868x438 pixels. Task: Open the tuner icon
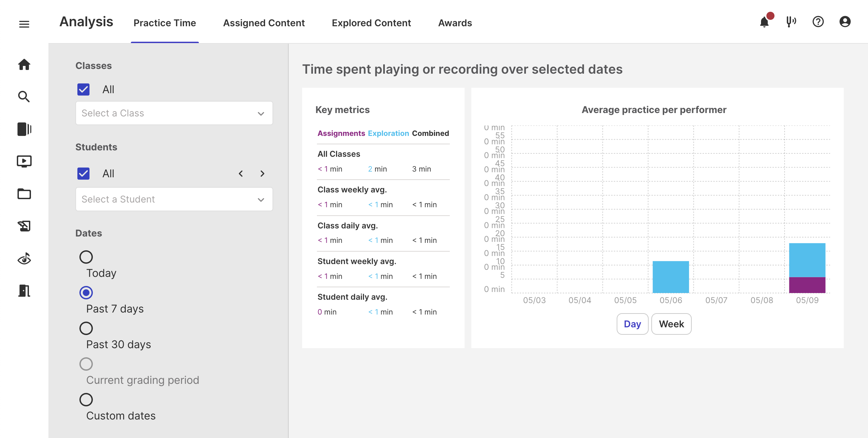pos(791,22)
